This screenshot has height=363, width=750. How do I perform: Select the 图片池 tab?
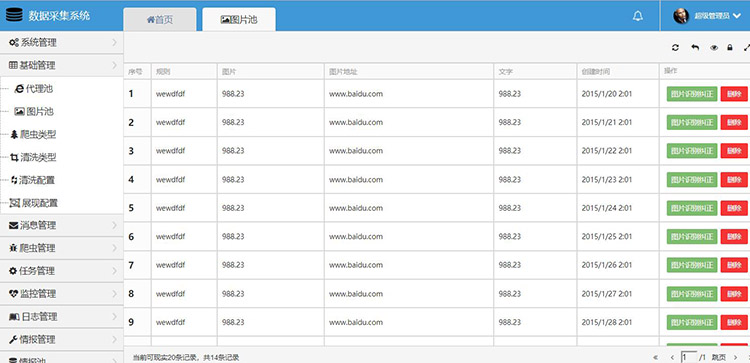pos(239,20)
